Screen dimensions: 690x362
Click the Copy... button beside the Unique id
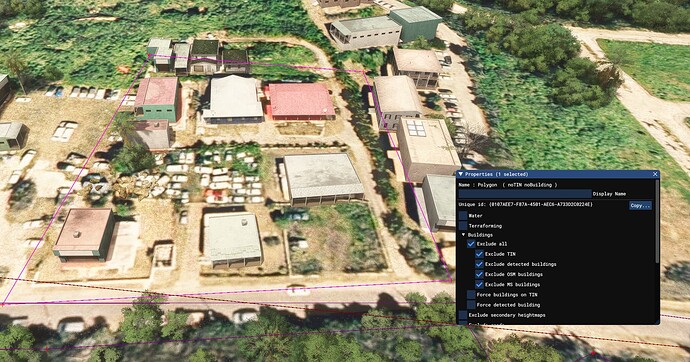[640, 205]
